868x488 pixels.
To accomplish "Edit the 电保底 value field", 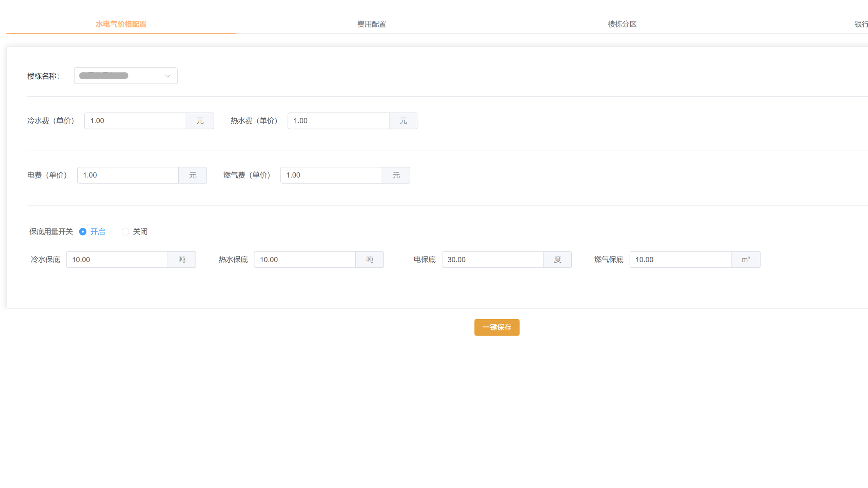I will (x=492, y=260).
